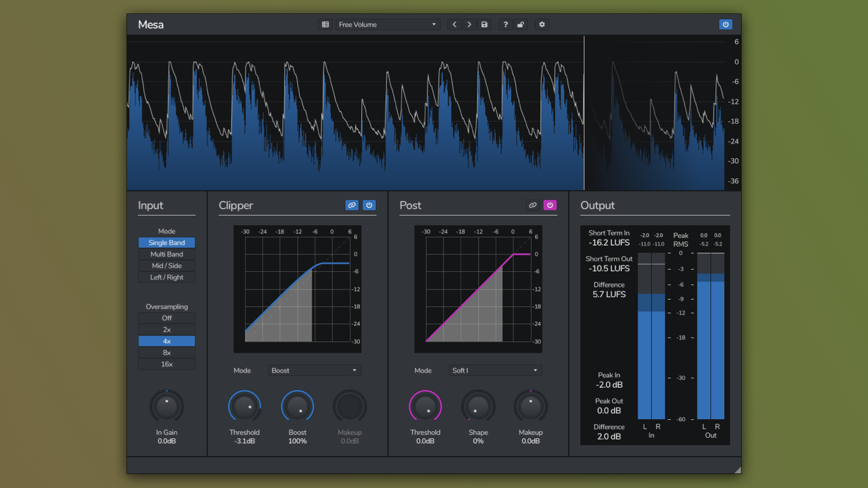Viewport: 868px width, 488px height.
Task: Click the disabled Clipper Makeup knob
Action: click(350, 406)
